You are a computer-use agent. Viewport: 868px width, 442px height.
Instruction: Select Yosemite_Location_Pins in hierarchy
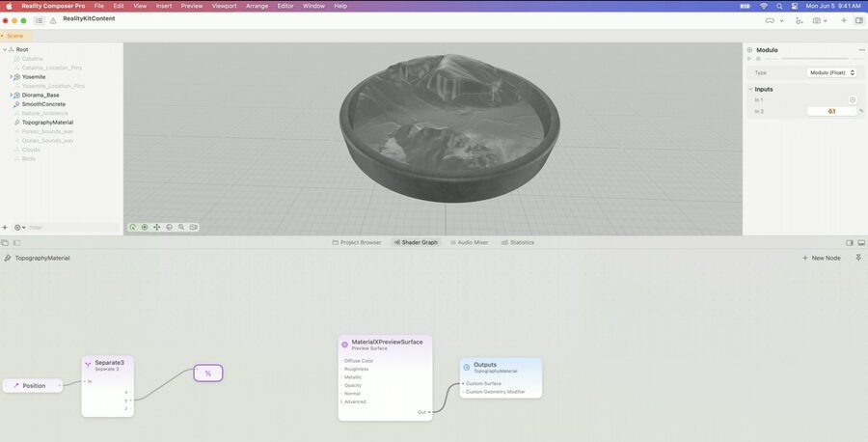(53, 86)
